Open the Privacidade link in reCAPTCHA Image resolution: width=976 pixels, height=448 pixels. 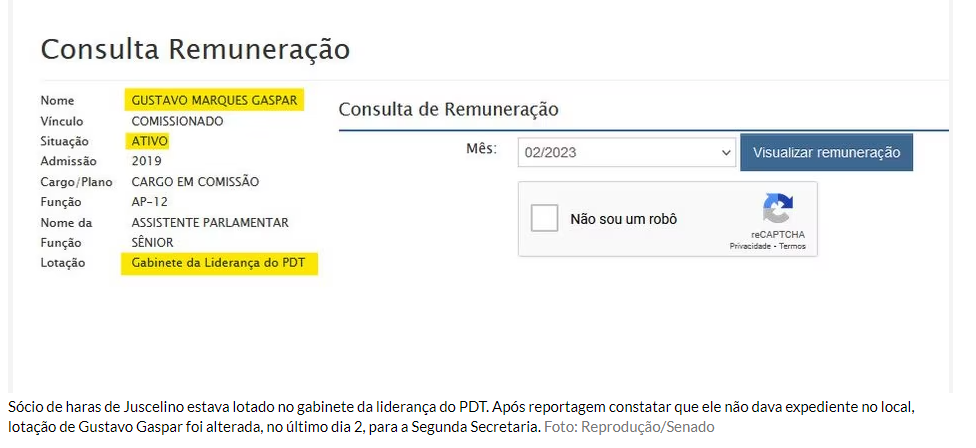pos(749,246)
